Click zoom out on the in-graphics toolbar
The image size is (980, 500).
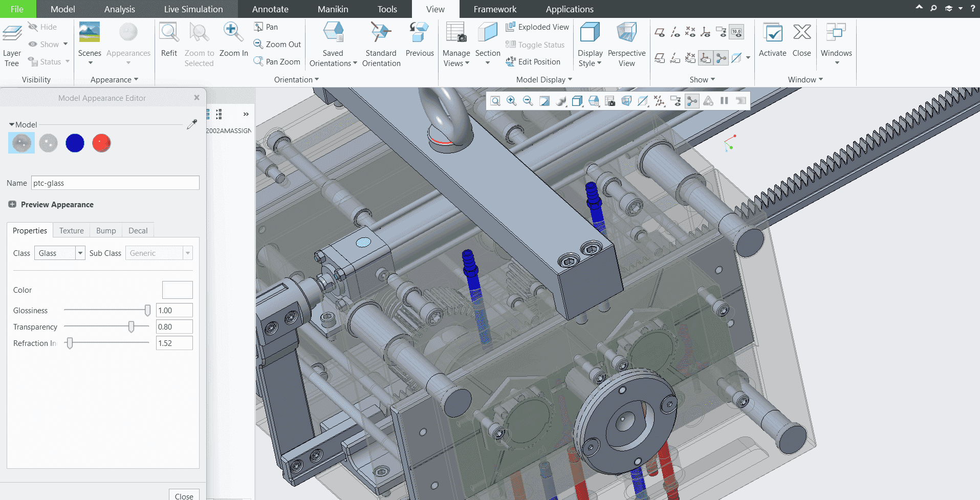(528, 101)
